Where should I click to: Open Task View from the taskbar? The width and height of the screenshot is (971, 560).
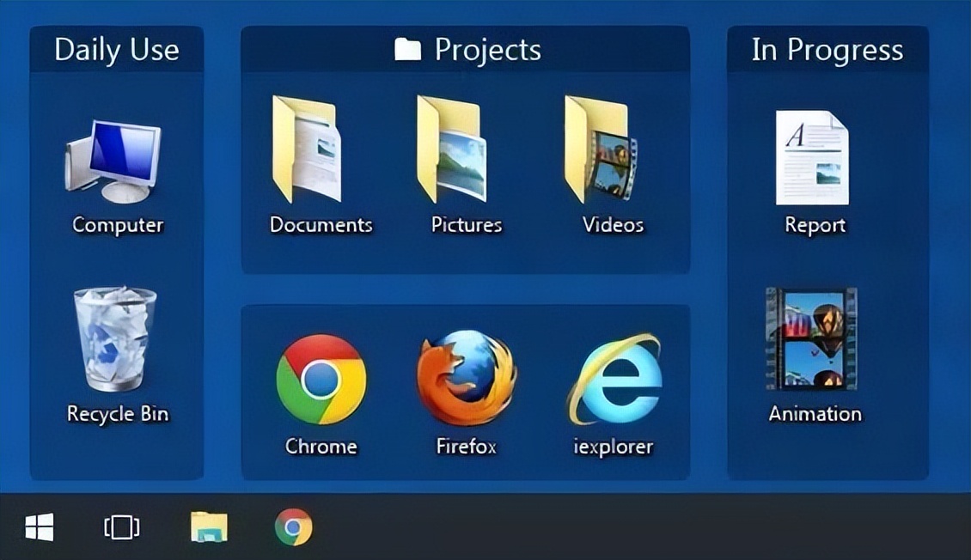coord(121,528)
